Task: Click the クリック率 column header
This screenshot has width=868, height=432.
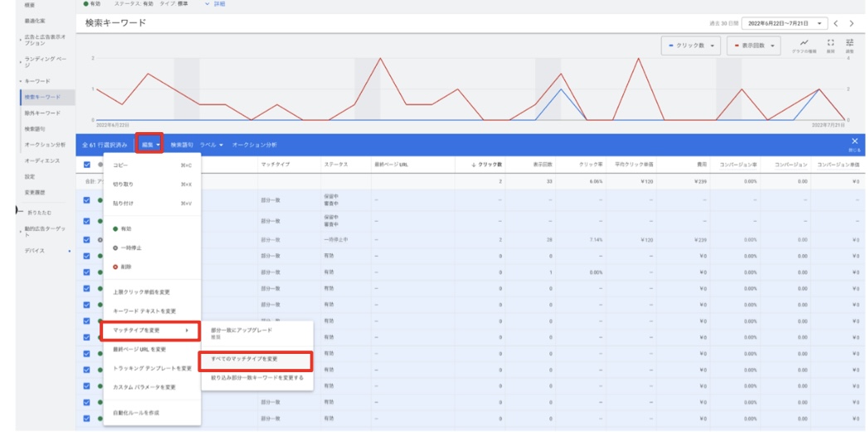Action: (591, 164)
